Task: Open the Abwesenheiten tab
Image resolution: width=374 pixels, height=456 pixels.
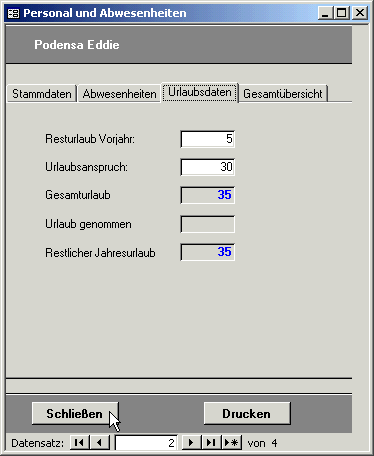Action: pos(119,94)
